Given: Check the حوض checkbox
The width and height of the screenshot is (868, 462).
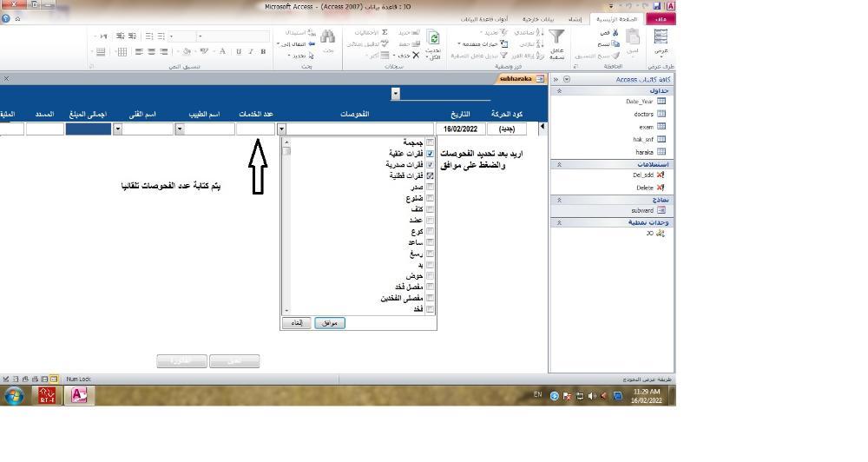Looking at the screenshot, I should 431,275.
